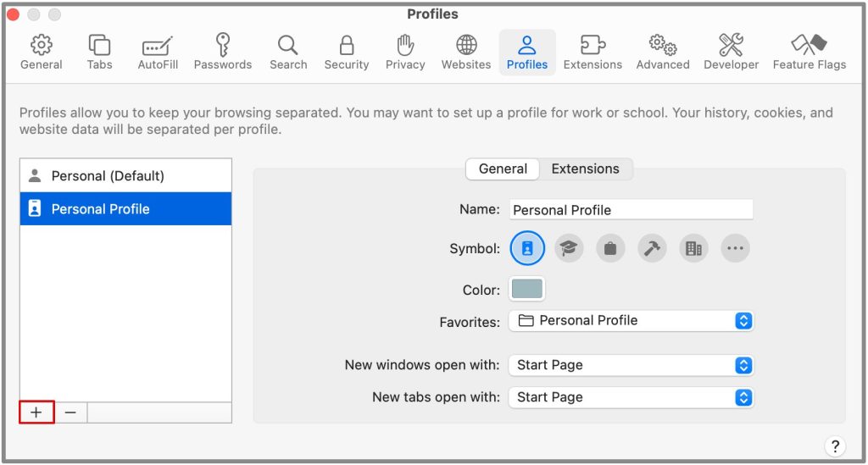Open the Extensions settings pane

(x=593, y=53)
